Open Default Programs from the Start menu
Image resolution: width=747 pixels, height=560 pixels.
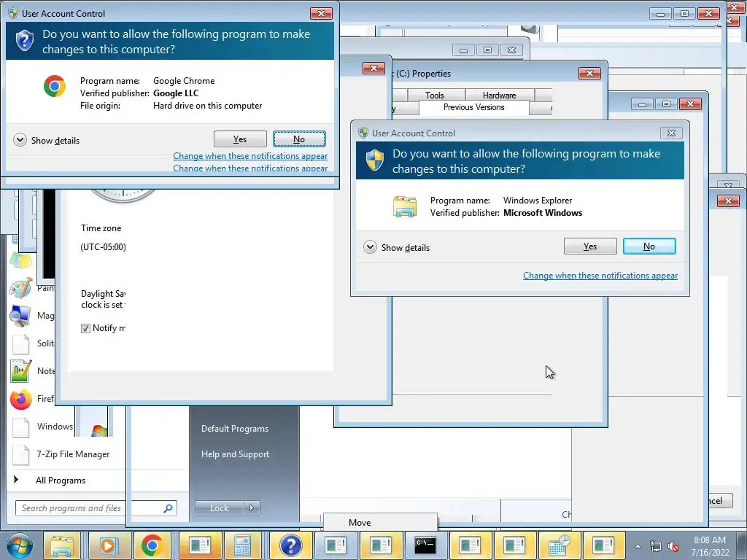[235, 429]
